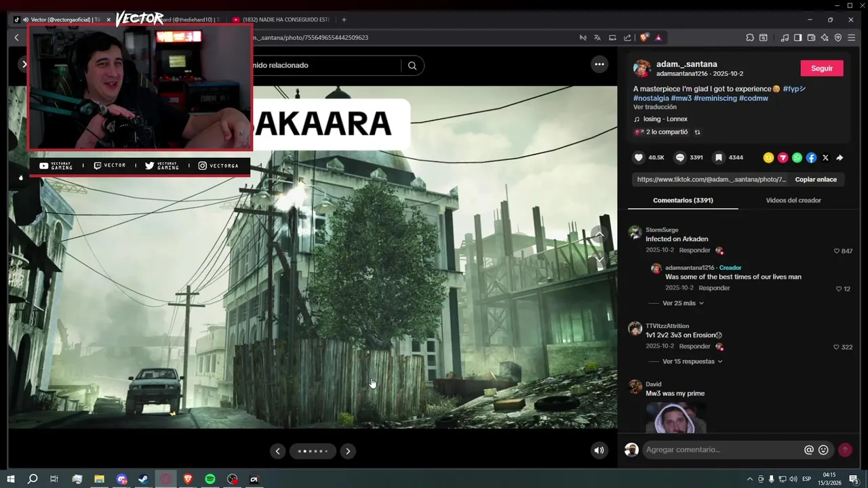
Task: Expand "Ver 25 más" replies
Action: tap(683, 303)
